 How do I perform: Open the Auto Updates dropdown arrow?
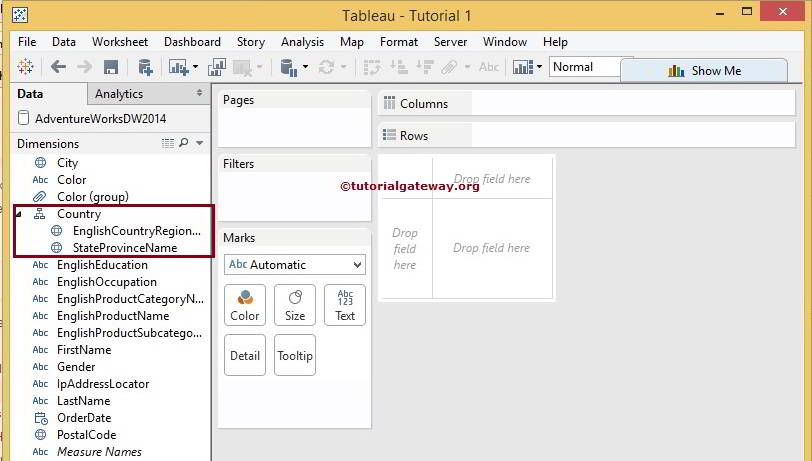click(x=305, y=67)
